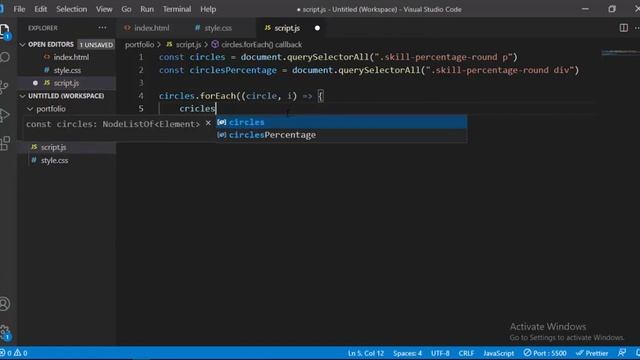Click the 1 UNSAVED badge
The image size is (640, 360).
(x=96, y=45)
